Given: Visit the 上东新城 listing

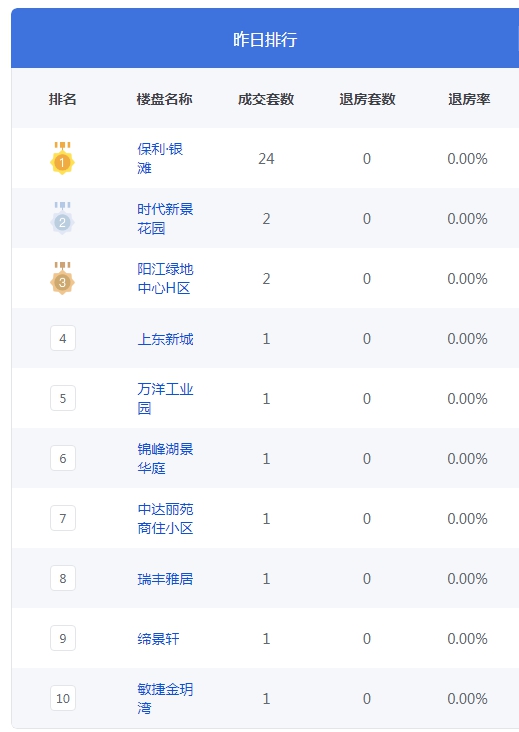Looking at the screenshot, I should pos(165,339).
